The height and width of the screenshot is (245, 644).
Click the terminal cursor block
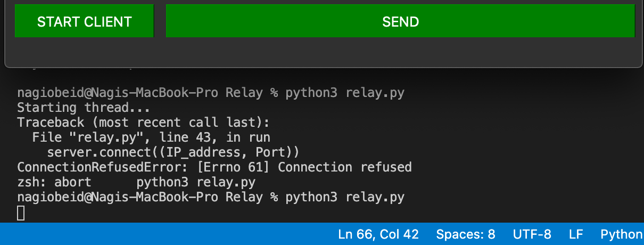point(21,213)
